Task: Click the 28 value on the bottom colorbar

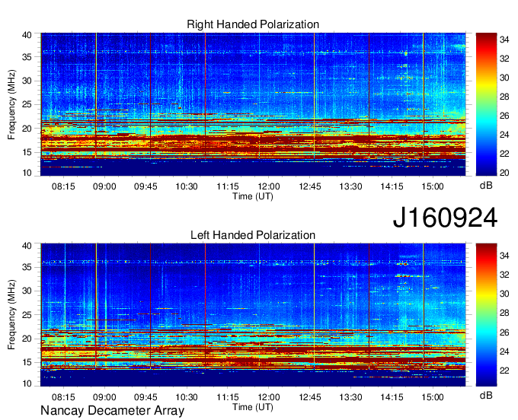Action: 504,313
